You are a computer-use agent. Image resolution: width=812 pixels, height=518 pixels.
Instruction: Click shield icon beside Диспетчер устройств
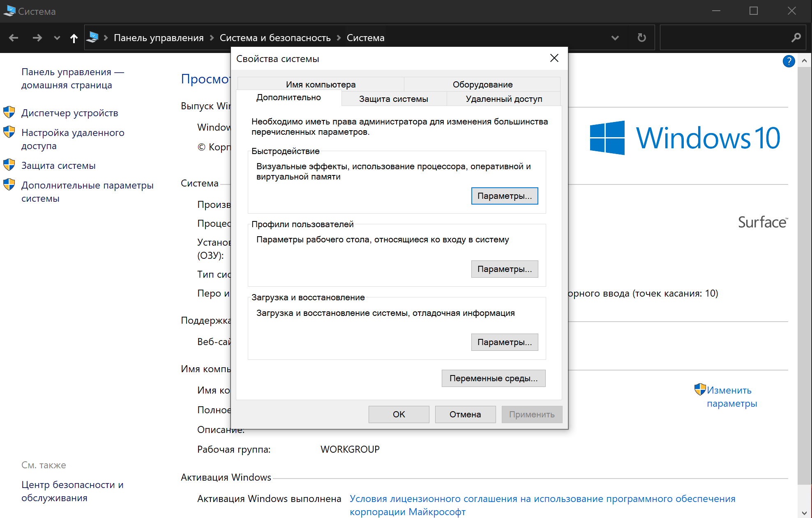click(9, 112)
